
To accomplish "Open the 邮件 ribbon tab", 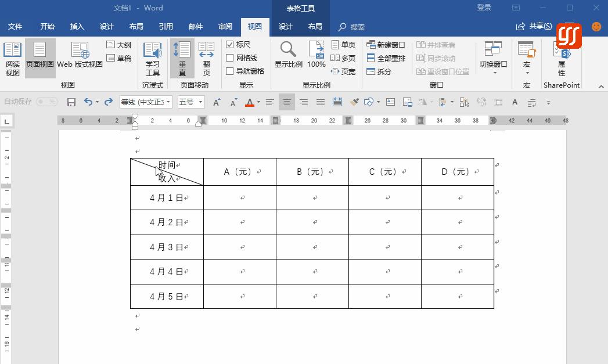I will point(195,26).
